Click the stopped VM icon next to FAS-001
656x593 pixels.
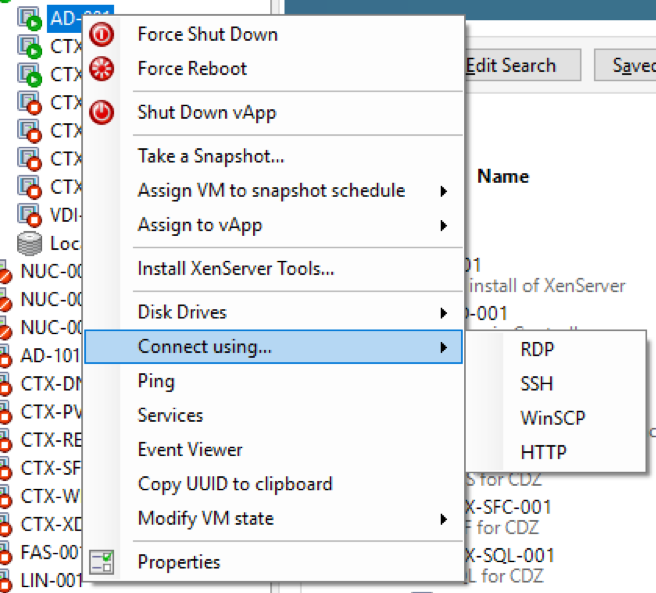[x=5, y=552]
